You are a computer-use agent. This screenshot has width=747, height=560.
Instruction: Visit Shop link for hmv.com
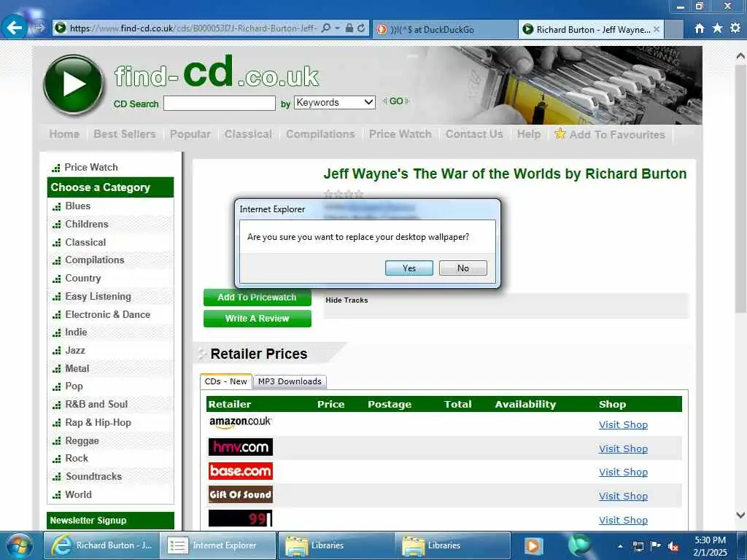(x=623, y=448)
